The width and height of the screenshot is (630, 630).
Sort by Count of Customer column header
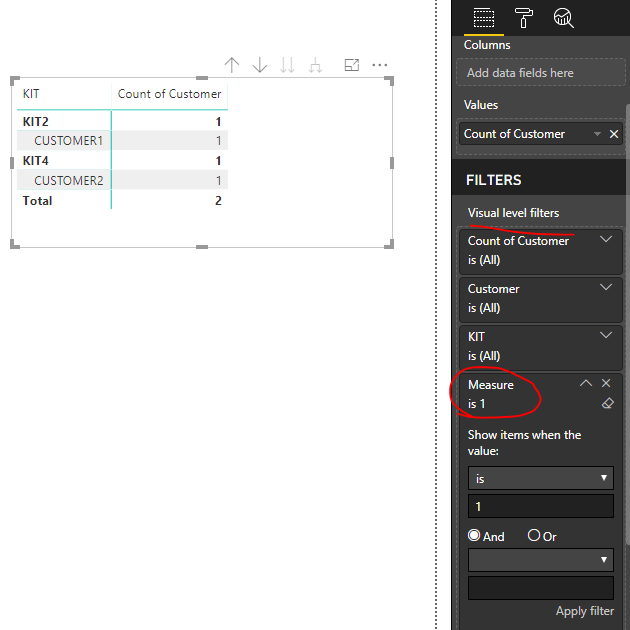point(169,94)
